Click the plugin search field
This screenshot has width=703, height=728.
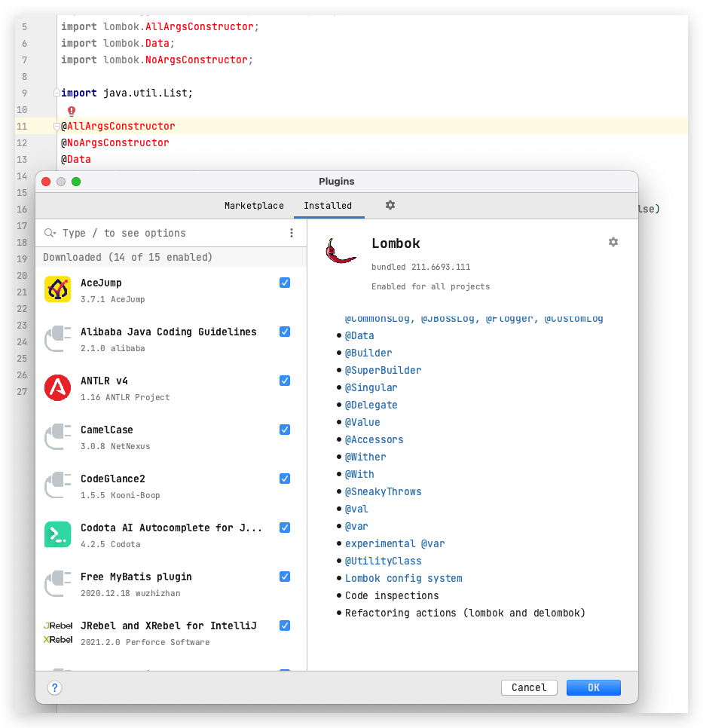click(x=136, y=234)
